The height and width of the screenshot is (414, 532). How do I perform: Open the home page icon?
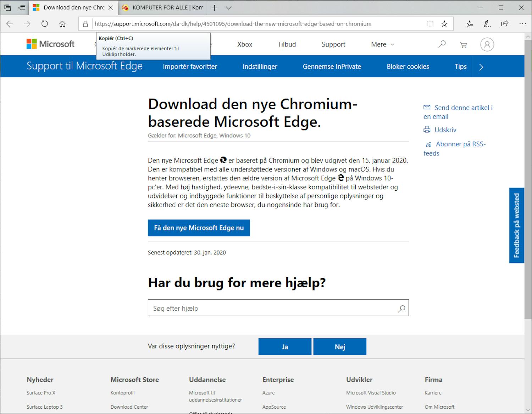[62, 24]
